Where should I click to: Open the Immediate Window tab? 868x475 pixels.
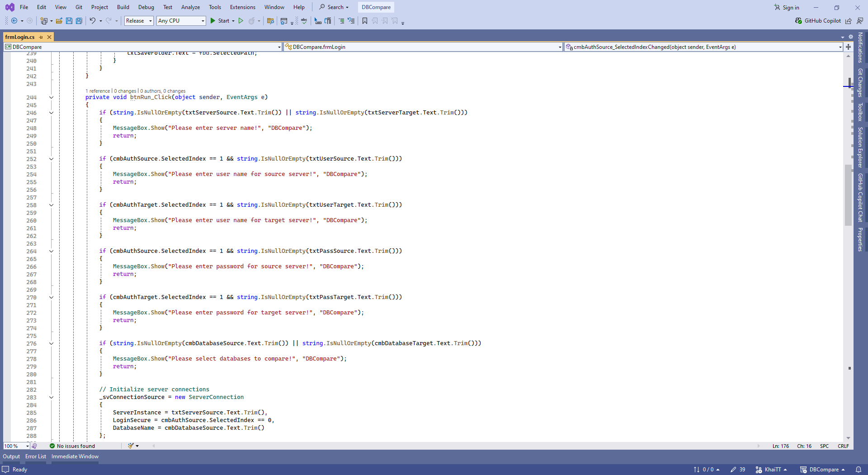point(75,456)
